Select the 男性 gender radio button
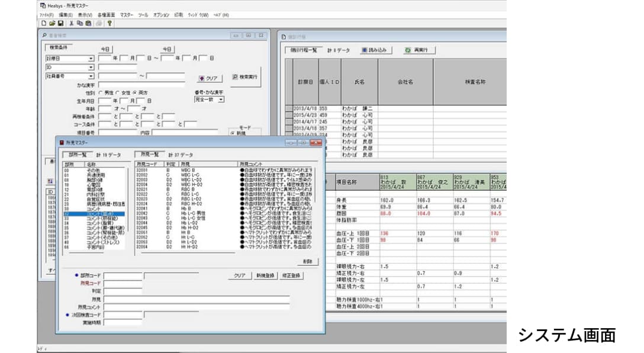The height and width of the screenshot is (353, 644). tap(100, 93)
